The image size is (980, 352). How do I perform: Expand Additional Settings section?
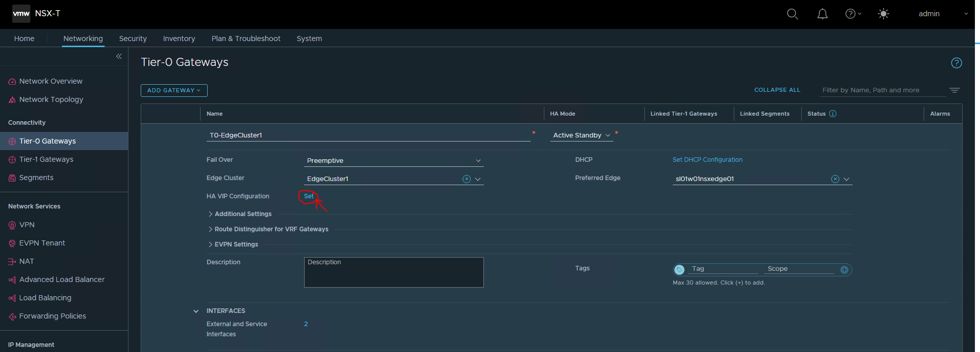click(240, 214)
